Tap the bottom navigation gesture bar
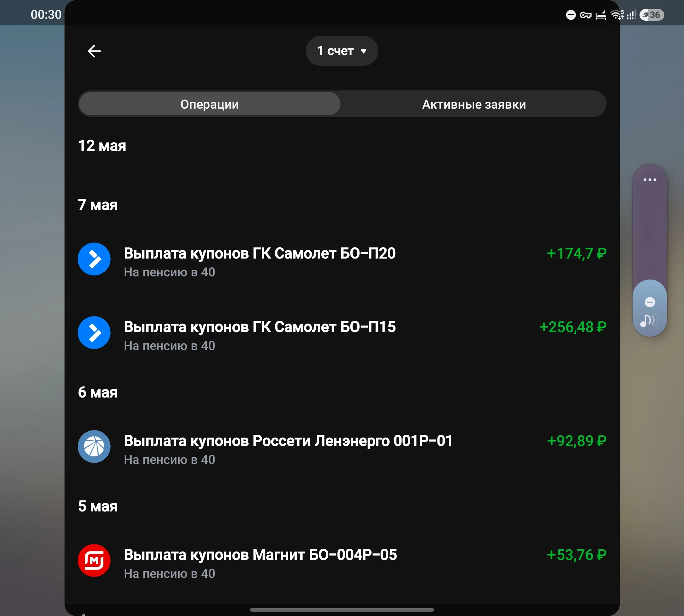The height and width of the screenshot is (616, 684). (x=342, y=609)
